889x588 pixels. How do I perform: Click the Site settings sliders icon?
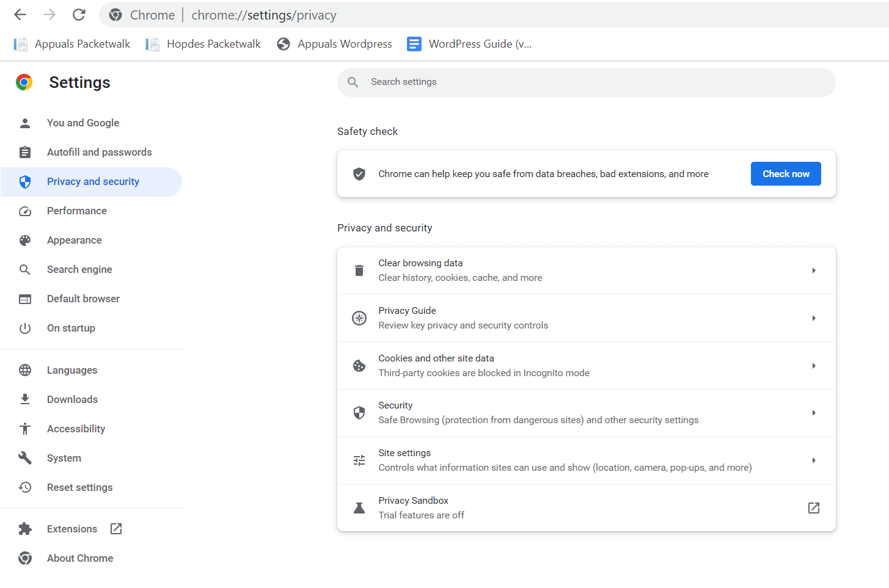[x=359, y=460]
